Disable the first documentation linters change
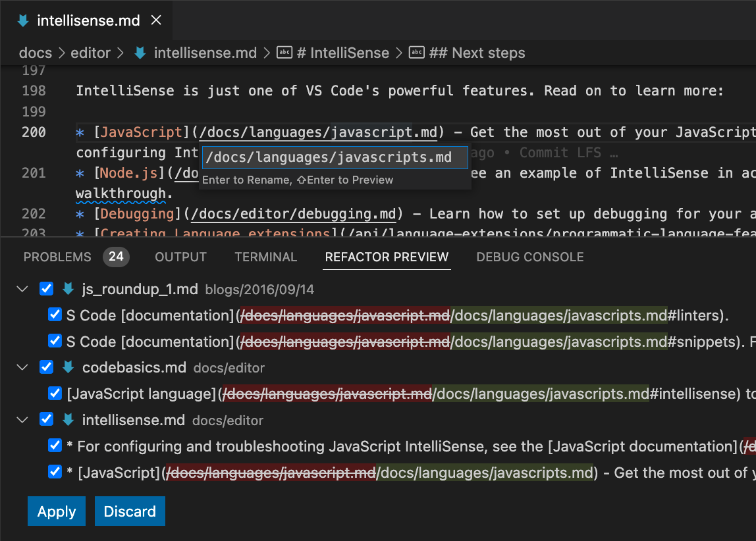 (x=55, y=315)
